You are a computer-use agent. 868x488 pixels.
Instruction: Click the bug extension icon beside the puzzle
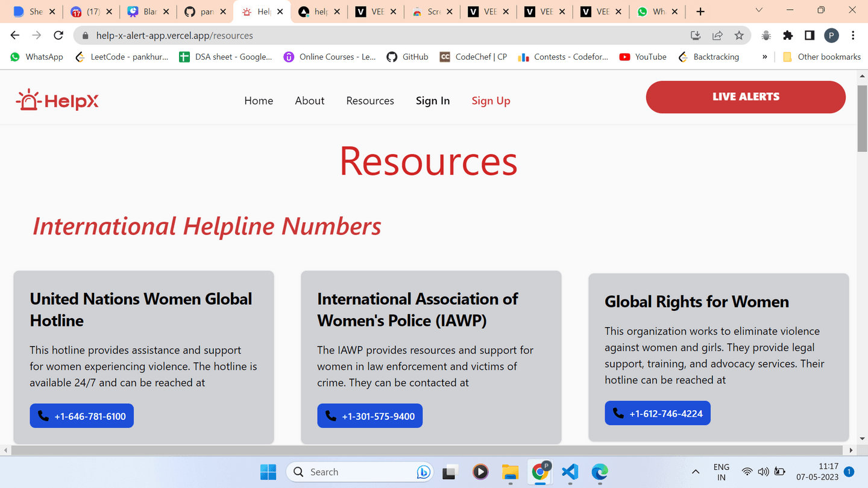click(x=766, y=36)
